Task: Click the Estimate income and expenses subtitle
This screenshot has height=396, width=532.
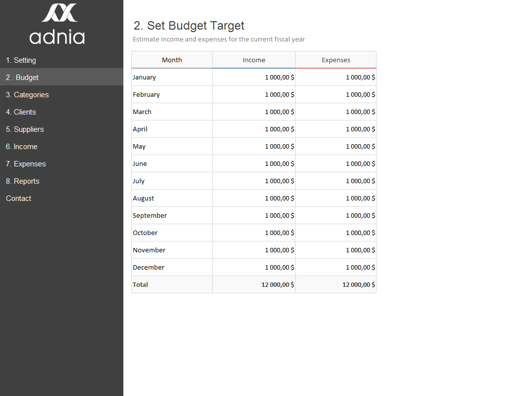Action: coord(219,40)
